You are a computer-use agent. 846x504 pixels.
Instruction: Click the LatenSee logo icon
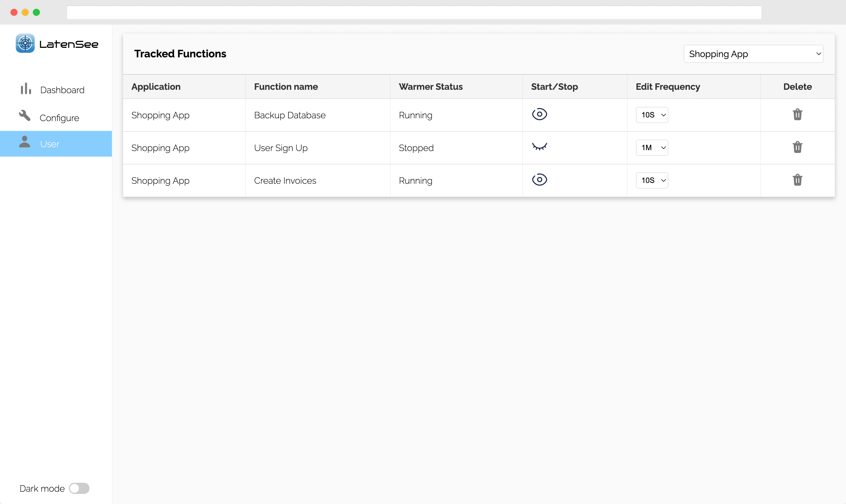coord(25,43)
